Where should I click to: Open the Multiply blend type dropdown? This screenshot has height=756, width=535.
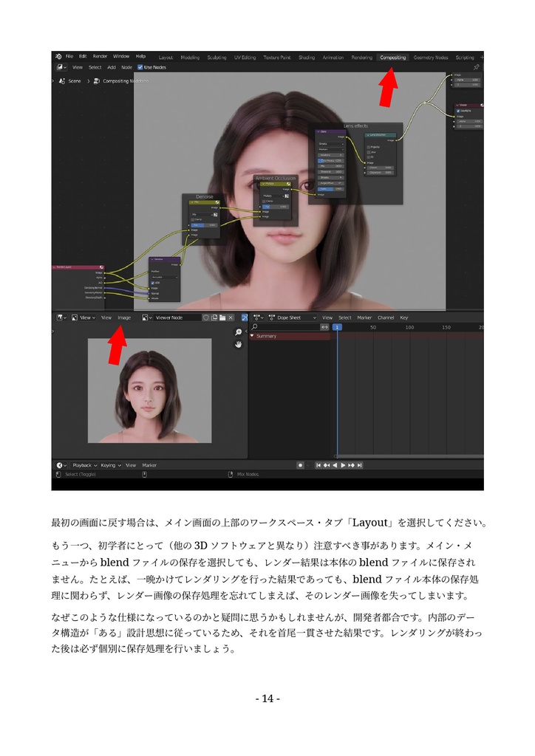tap(273, 196)
